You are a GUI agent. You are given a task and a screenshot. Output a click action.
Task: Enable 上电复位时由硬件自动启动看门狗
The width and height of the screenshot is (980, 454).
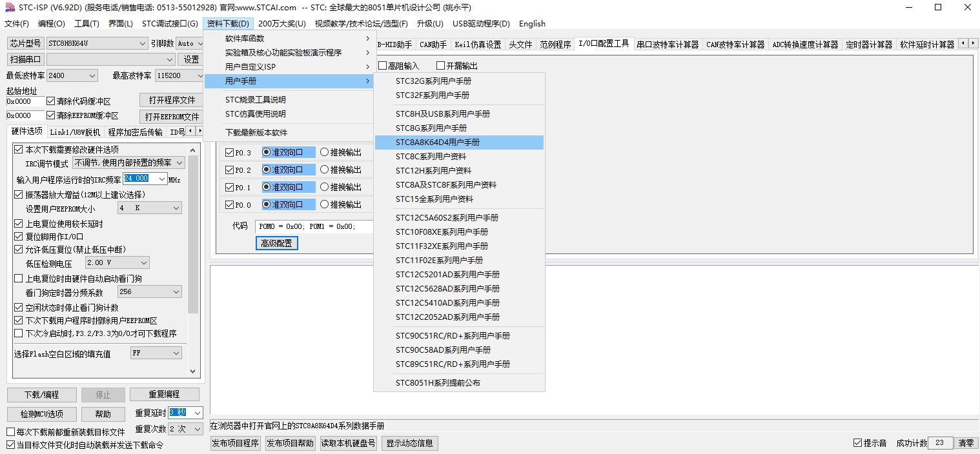[x=18, y=279]
